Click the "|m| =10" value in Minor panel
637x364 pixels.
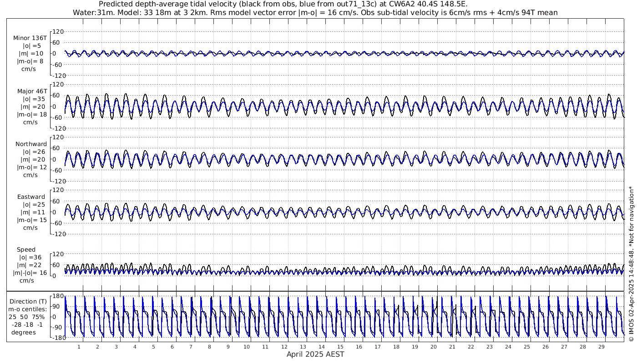30,54
